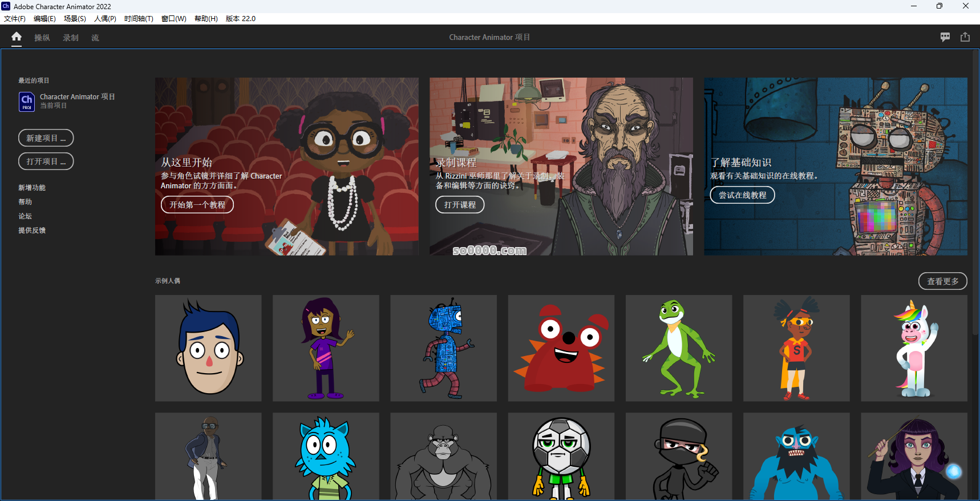
Task: Click the 打开课程 button
Action: 460,205
